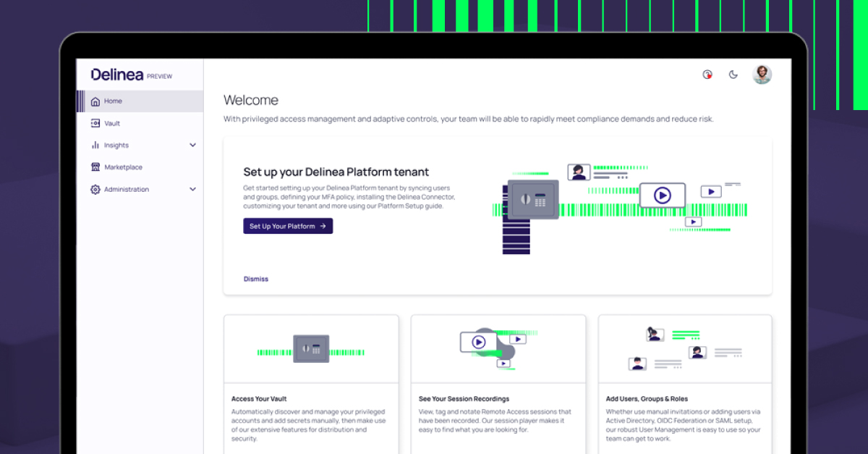Open the user profile avatar menu

click(762, 75)
